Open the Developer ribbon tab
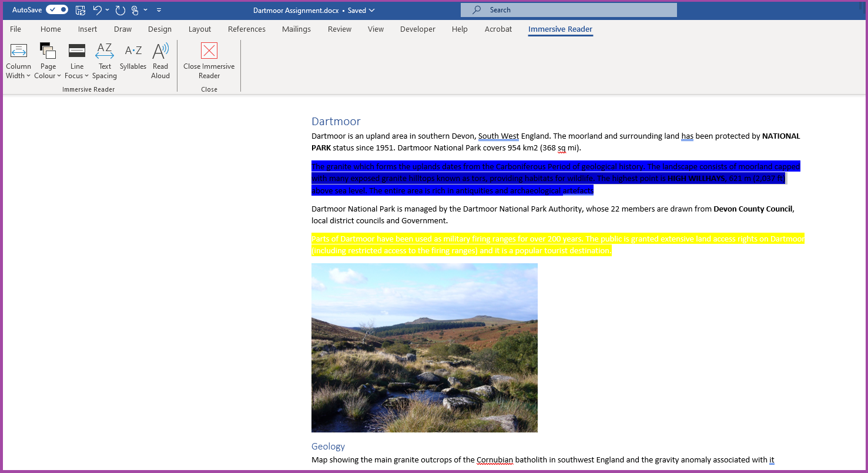The image size is (868, 473). coord(417,29)
